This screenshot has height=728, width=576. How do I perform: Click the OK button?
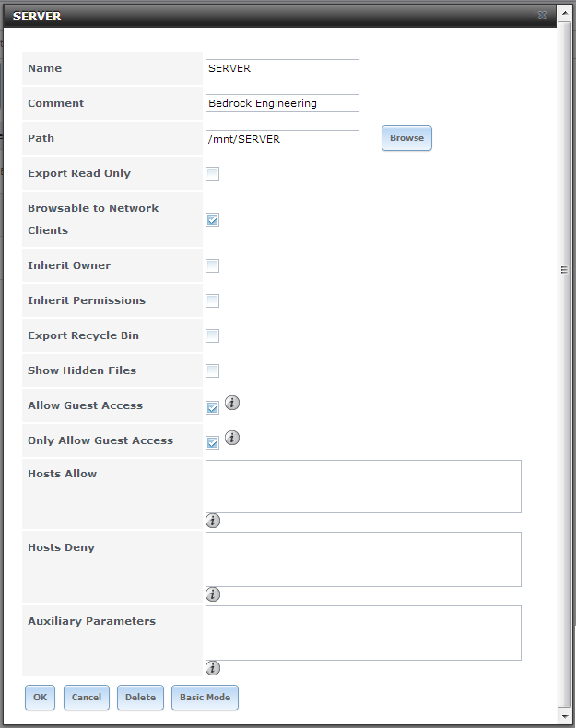pos(40,698)
